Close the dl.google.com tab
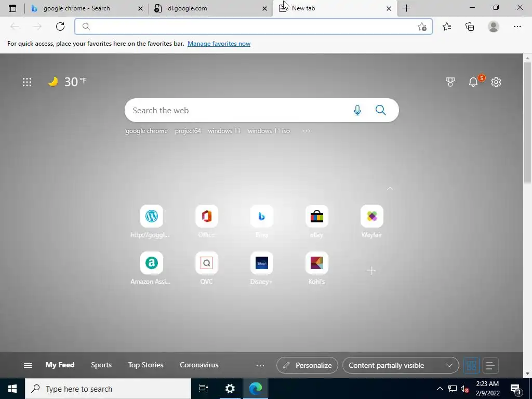The image size is (532, 399). [x=264, y=8]
